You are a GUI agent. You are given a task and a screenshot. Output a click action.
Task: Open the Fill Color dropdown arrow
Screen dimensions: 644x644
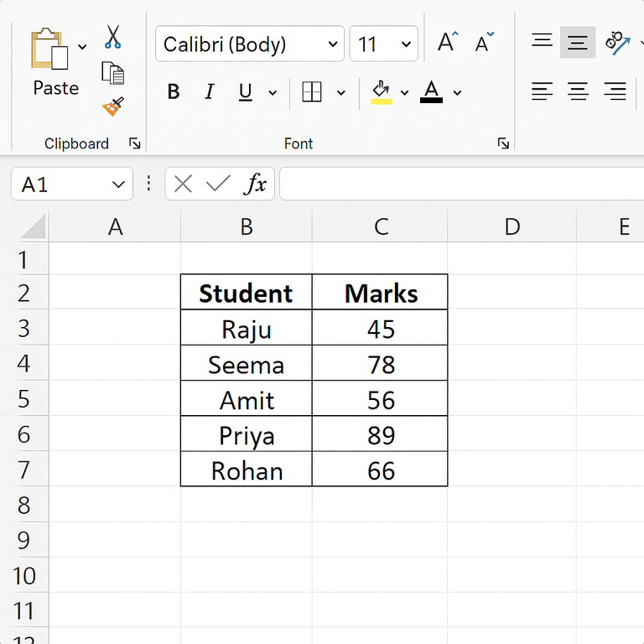pos(404,93)
